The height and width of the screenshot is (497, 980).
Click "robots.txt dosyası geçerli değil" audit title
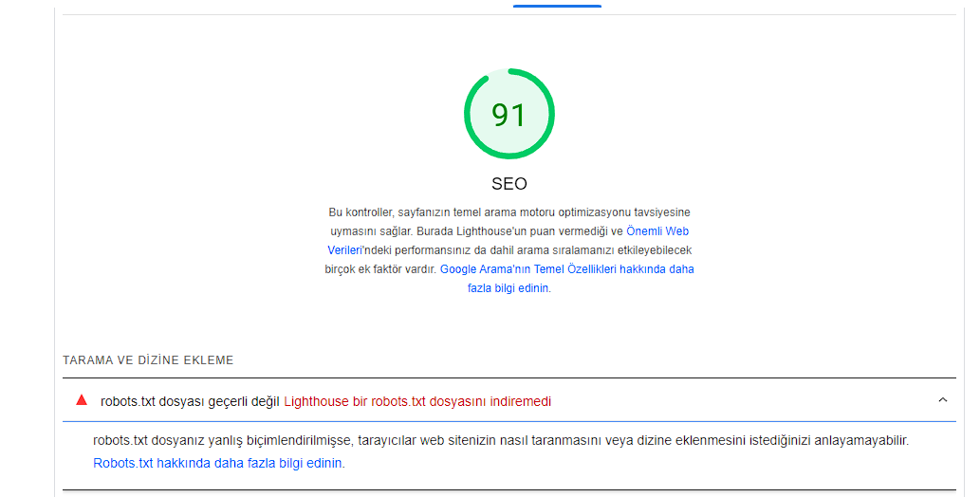click(190, 401)
